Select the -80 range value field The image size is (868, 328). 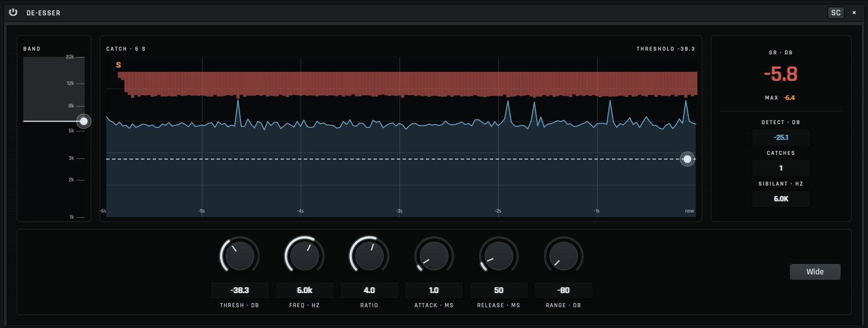coord(563,290)
